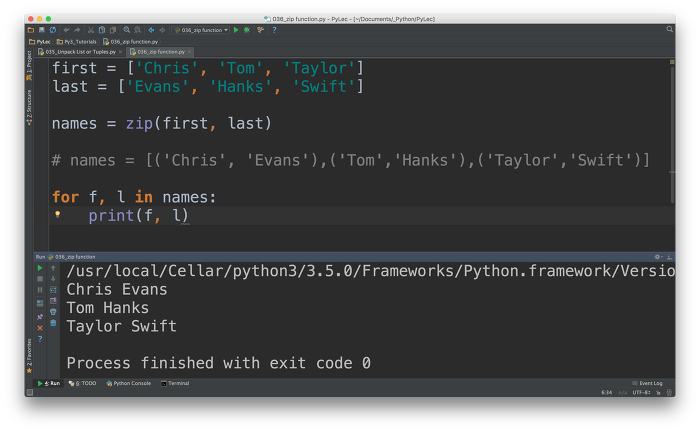Select Py3_Tutorials in the breadcrumb bar

[x=77, y=42]
